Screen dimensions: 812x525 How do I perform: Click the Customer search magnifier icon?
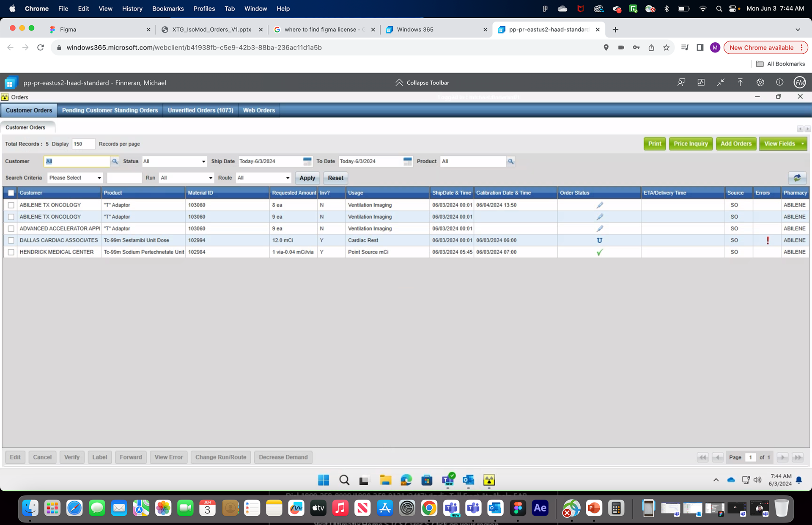point(115,161)
